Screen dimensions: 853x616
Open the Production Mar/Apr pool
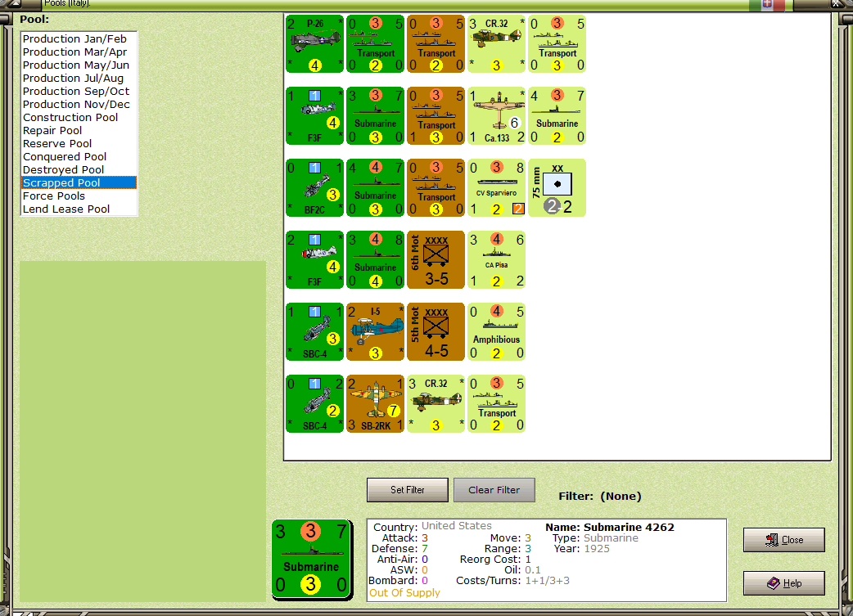pyautogui.click(x=79, y=52)
